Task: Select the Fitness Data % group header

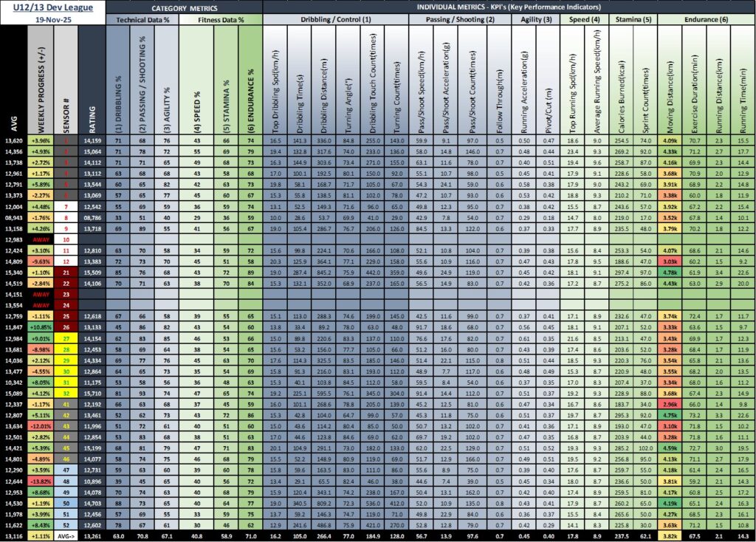Action: coord(220,20)
